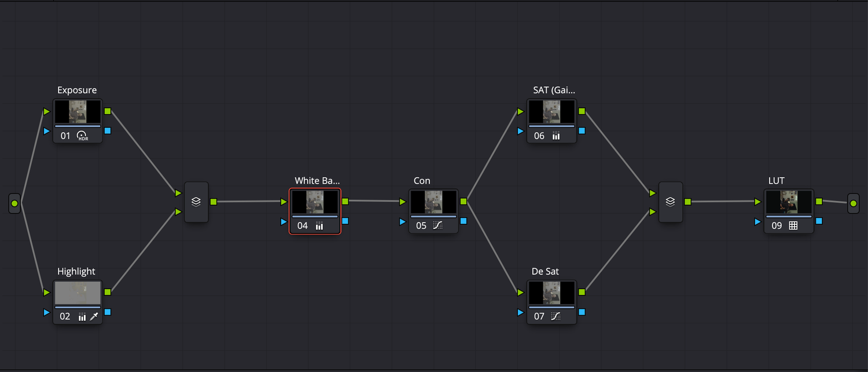The image size is (868, 372).
Task: Click the right layer mixer lower input
Action: [653, 212]
